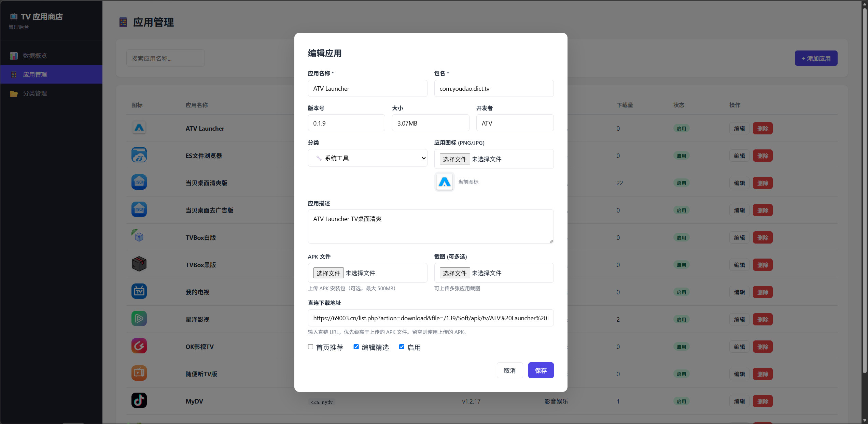Viewport: 868px width, 424px height.
Task: Click the 我的电视 app name
Action: [x=197, y=292]
